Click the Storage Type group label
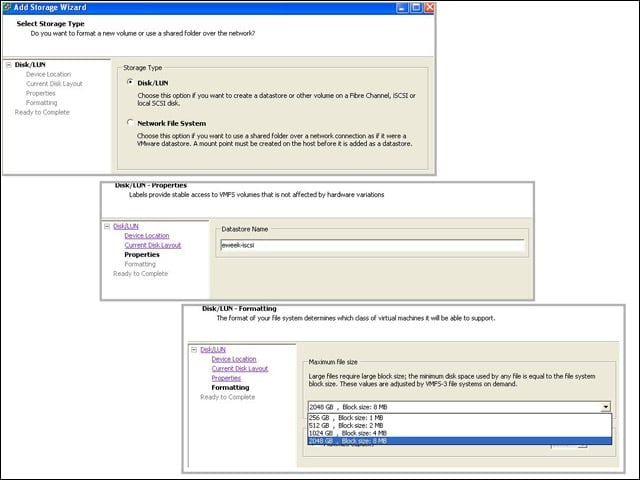 point(143,68)
